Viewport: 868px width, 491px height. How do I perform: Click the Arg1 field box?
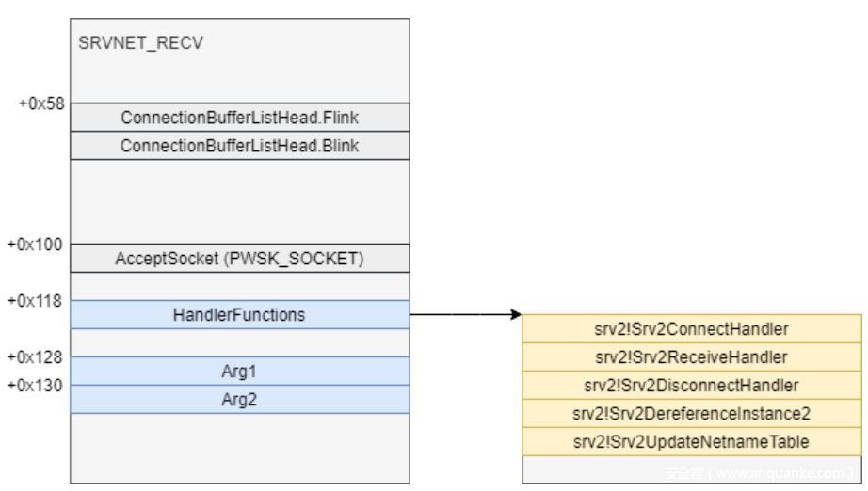click(239, 372)
